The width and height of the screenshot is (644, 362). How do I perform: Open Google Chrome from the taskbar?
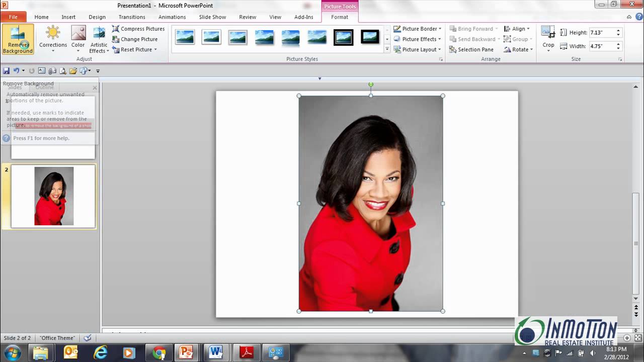159,353
